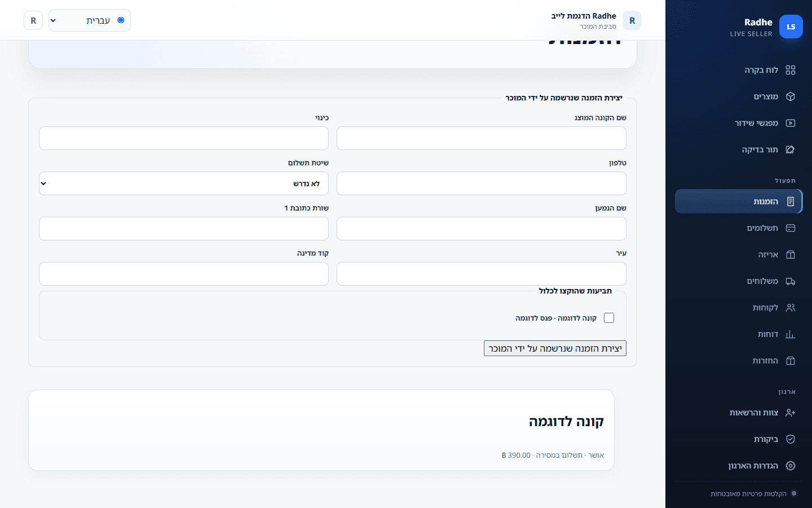
Task: Click into the שם הנמען recipient field
Action: [x=482, y=229]
